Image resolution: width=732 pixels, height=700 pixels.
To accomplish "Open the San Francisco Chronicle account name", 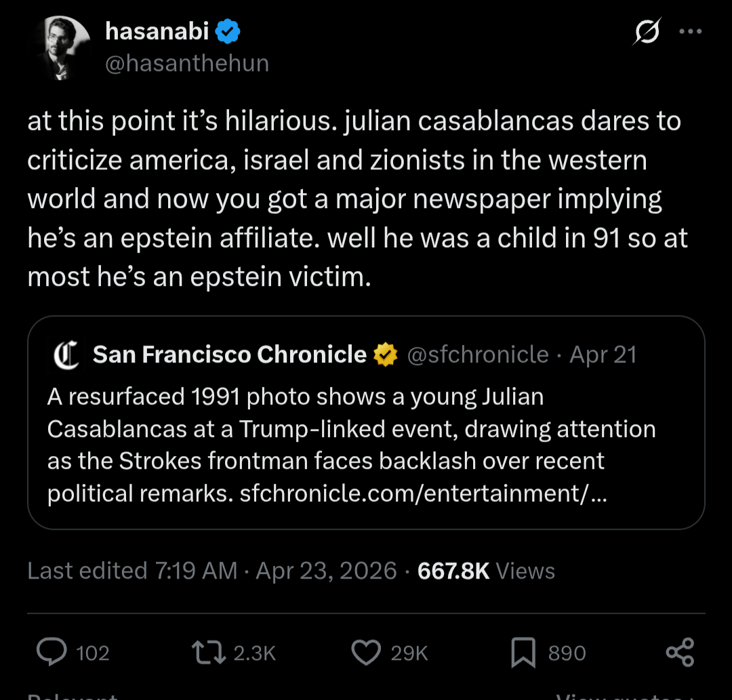I will click(x=229, y=354).
